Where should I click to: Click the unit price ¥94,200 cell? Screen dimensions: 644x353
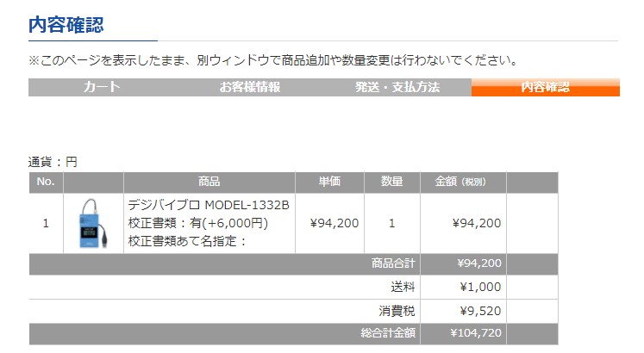point(335,224)
